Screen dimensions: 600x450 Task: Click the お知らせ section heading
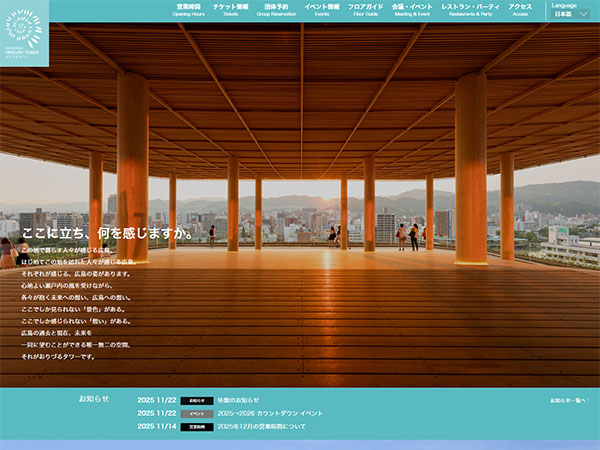94,398
